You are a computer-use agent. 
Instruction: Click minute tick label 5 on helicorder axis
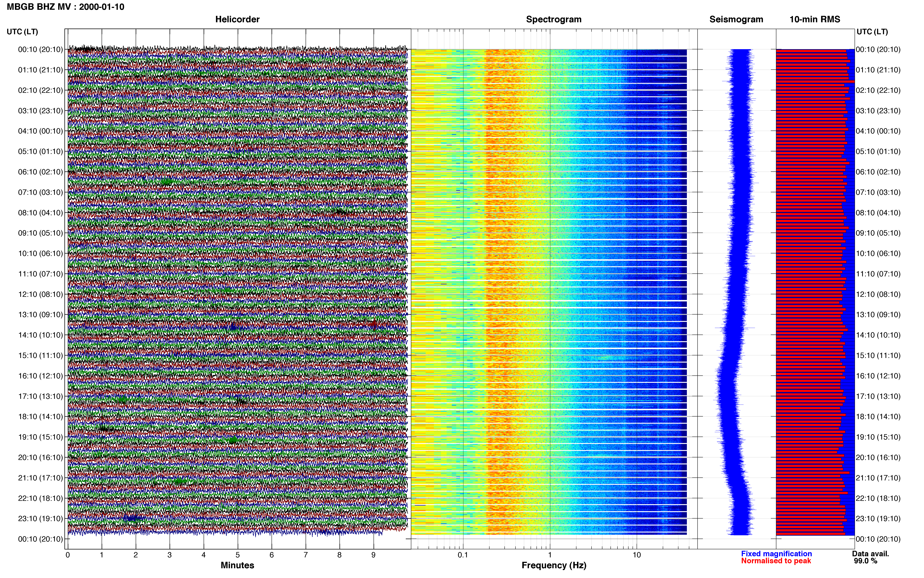[238, 555]
